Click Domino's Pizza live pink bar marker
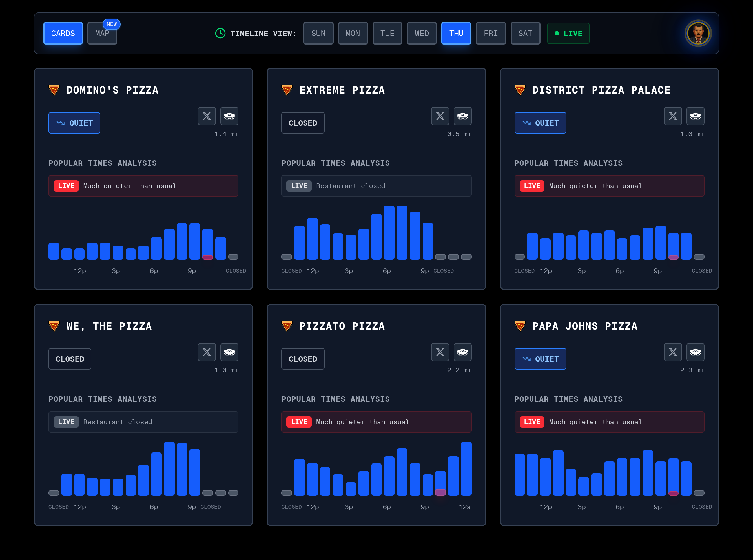Image resolution: width=753 pixels, height=560 pixels. 207,257
